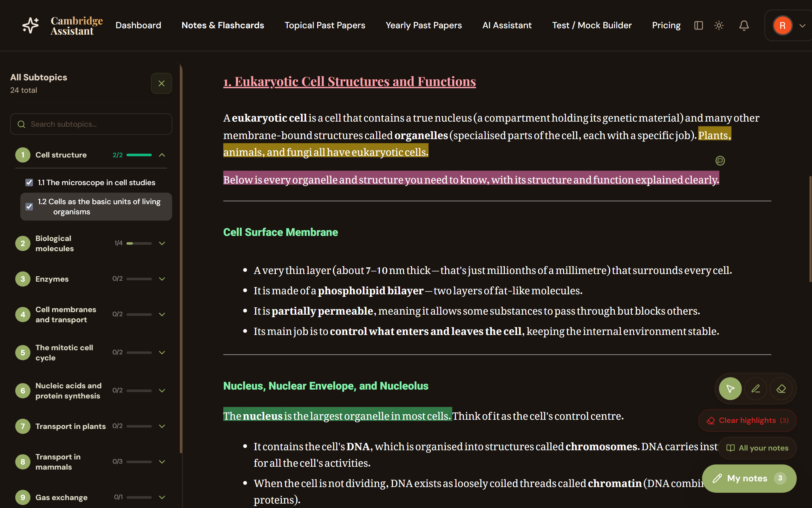Viewport: 812px width, 508px height.
Task: Open the Pricing page
Action: pyautogui.click(x=666, y=25)
